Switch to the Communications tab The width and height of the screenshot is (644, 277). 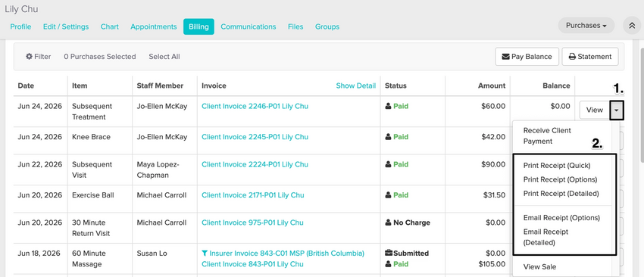(248, 26)
